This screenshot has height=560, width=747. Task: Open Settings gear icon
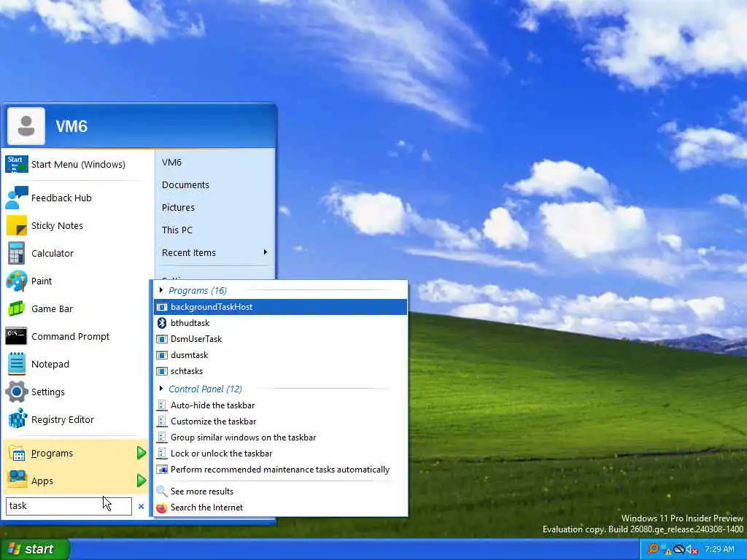(16, 392)
